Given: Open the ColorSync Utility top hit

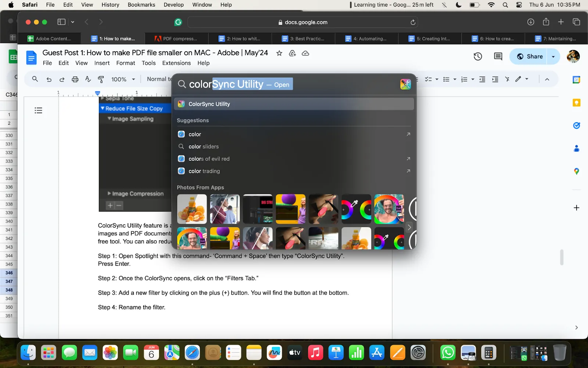Looking at the screenshot, I should click(x=294, y=104).
